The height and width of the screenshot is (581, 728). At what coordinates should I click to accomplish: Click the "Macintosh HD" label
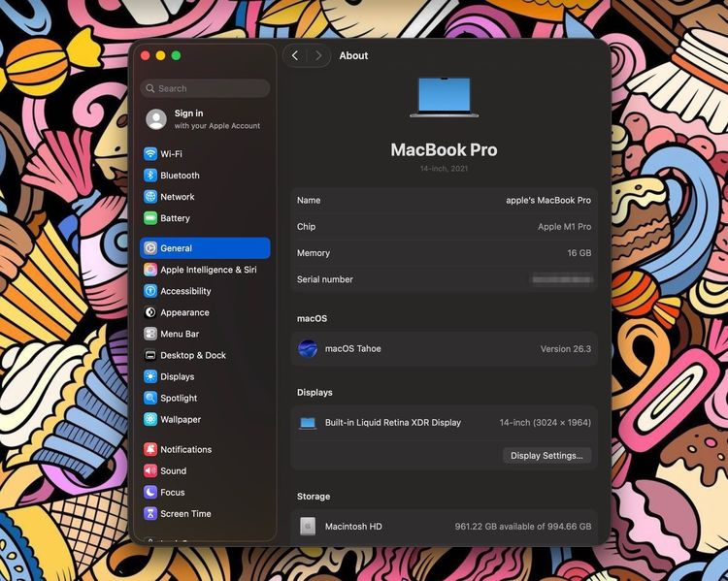point(353,527)
